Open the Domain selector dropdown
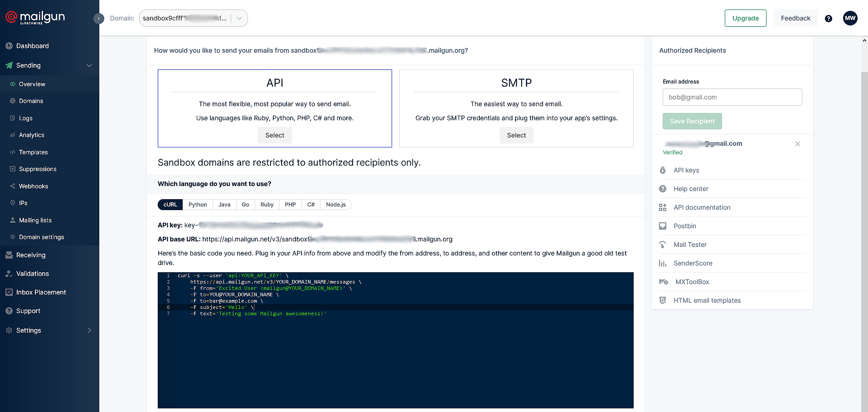 click(x=239, y=19)
